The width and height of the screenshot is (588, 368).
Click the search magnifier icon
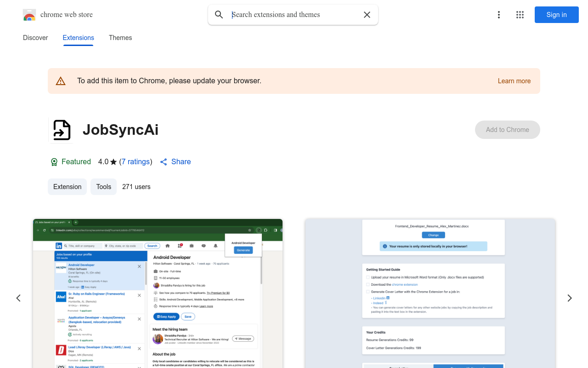click(x=219, y=15)
